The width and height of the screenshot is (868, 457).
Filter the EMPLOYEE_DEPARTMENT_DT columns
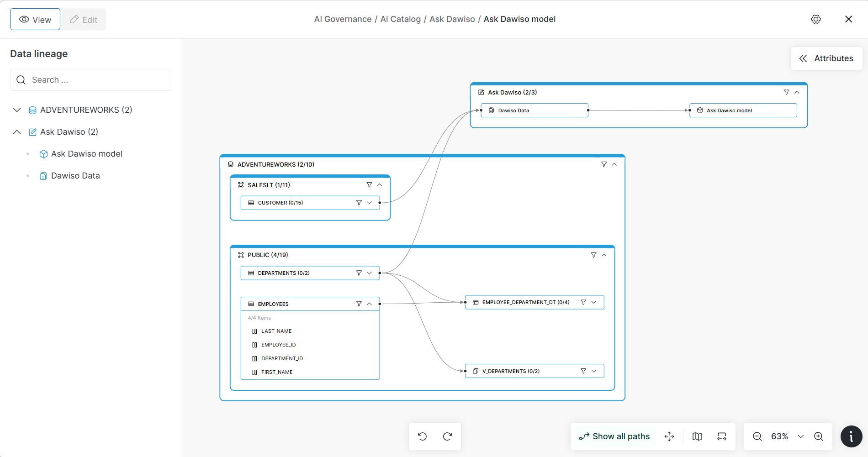(x=583, y=302)
